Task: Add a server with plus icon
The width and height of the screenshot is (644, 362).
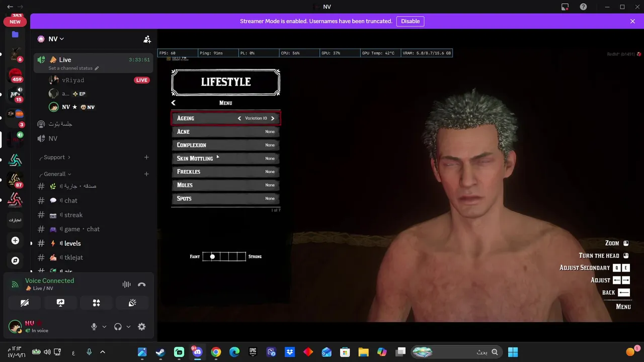Action: (x=15, y=240)
